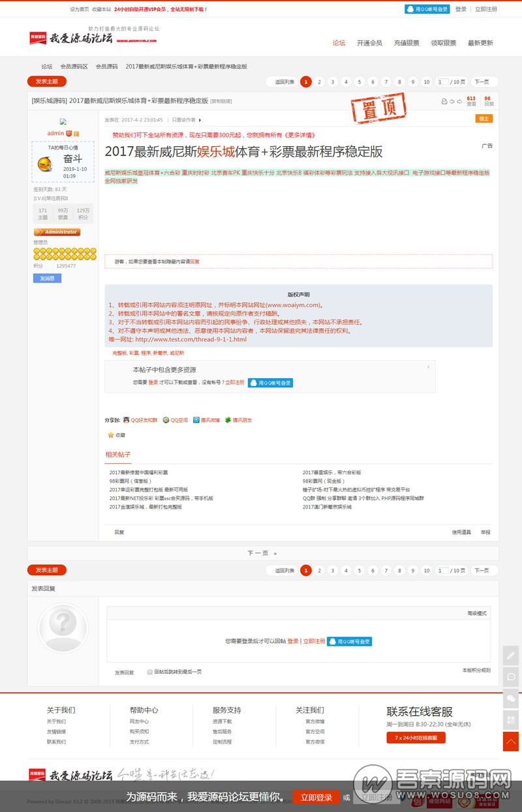This screenshot has width=522, height=812.
Task: Click the top page number input field
Action: coord(442,82)
